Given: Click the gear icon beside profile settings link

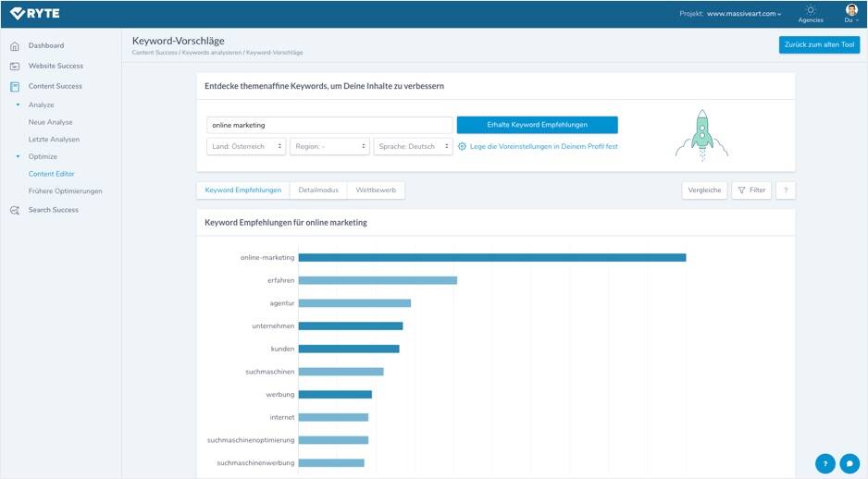Looking at the screenshot, I should click(x=463, y=146).
